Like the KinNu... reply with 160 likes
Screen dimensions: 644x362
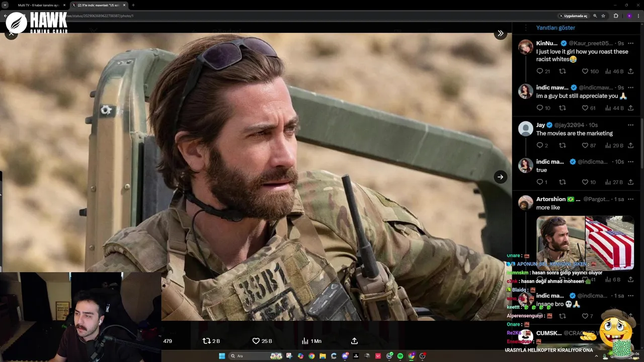point(590,71)
